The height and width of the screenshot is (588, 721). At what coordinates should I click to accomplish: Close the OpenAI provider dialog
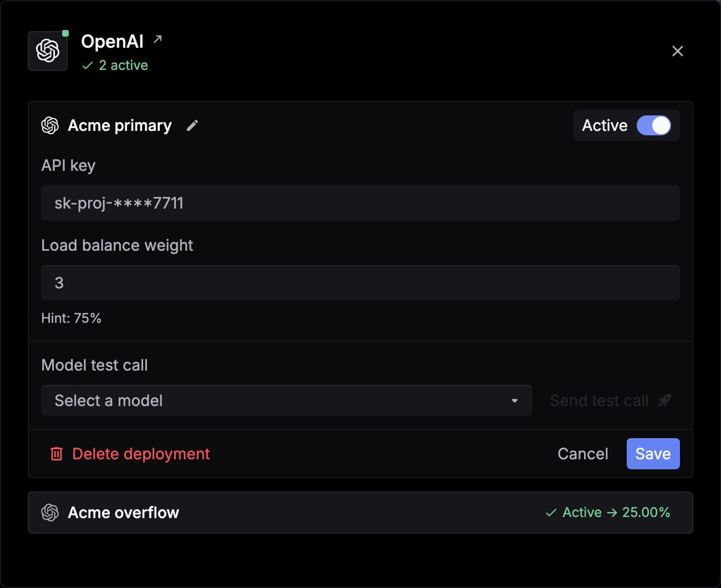(x=678, y=51)
